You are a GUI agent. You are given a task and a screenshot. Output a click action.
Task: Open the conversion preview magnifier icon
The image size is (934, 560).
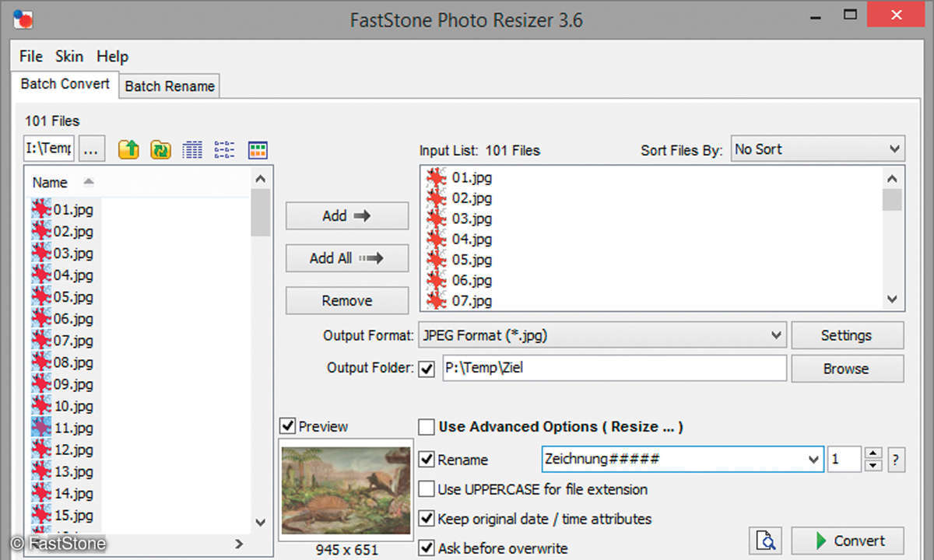pyautogui.click(x=766, y=541)
